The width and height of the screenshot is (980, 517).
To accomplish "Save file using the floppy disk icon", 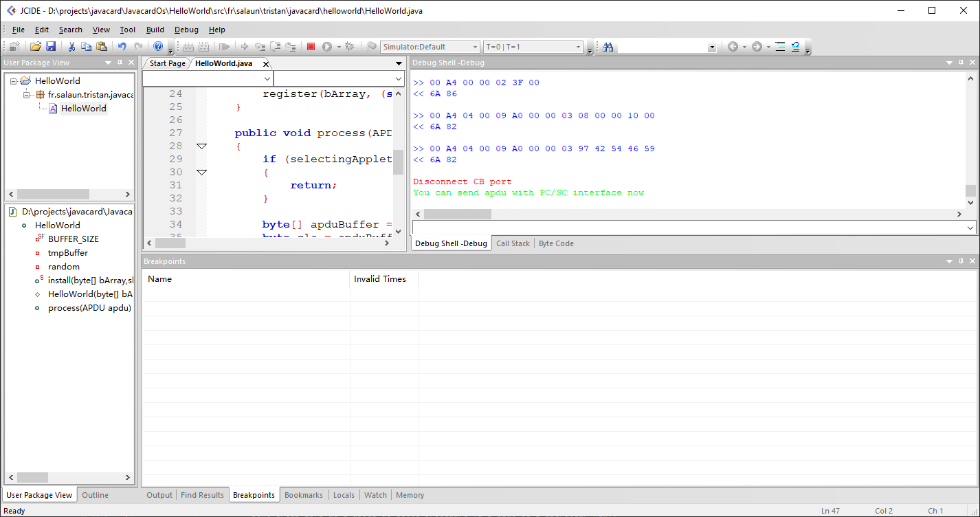I will click(51, 47).
